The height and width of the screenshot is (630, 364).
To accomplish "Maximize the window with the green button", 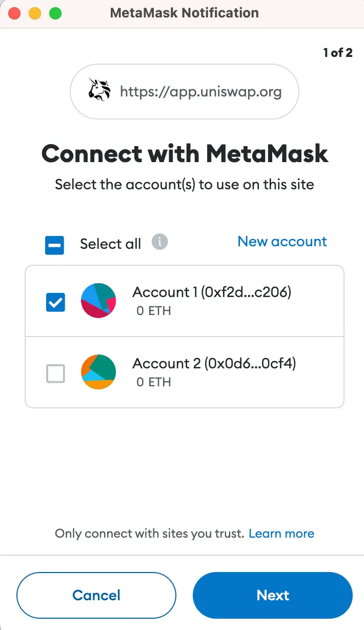I will [x=55, y=13].
